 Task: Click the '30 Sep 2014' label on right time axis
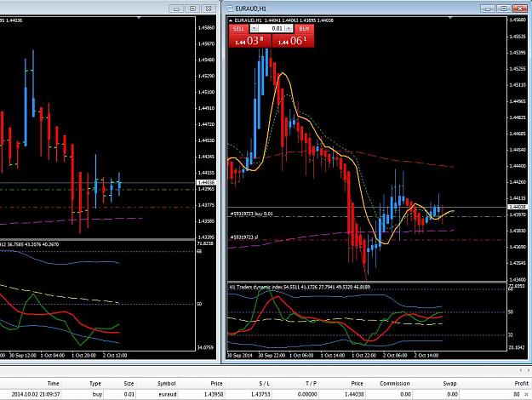tap(239, 355)
